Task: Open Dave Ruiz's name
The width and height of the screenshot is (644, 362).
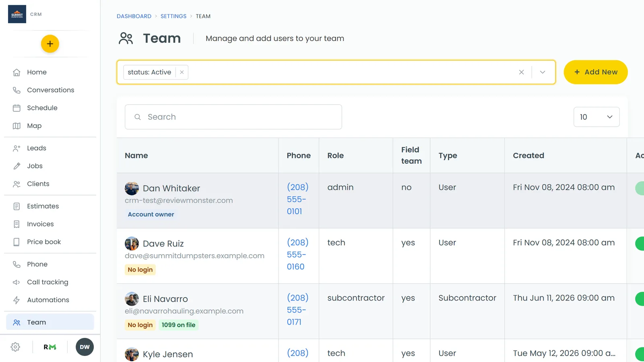Action: [x=163, y=244]
